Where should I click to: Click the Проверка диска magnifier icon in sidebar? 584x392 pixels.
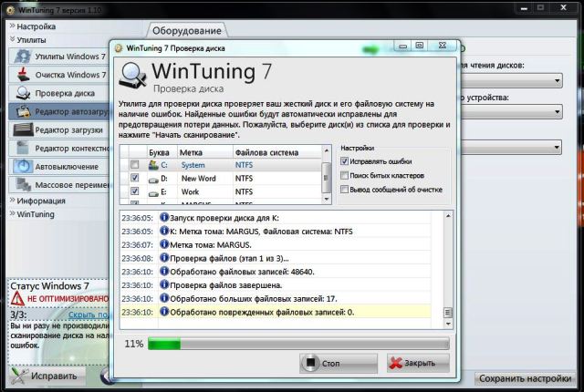point(23,93)
